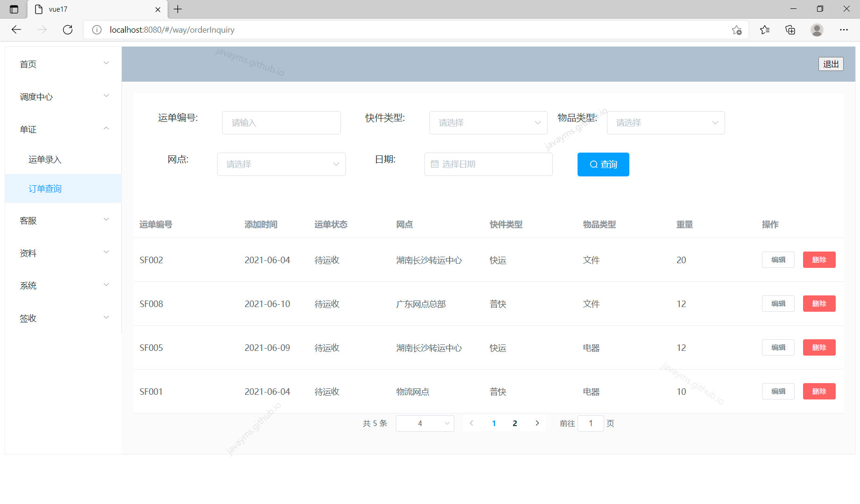Expand the 签收 sidebar menu

[x=63, y=318]
